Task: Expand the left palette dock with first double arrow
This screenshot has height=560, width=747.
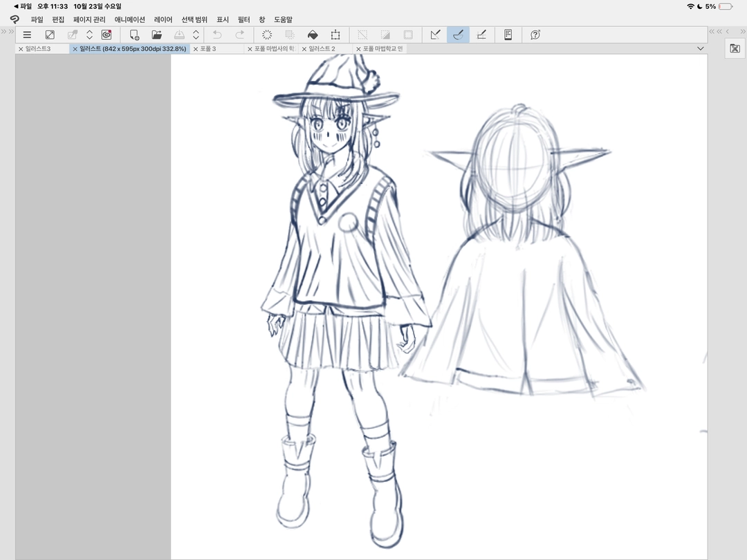Action: pos(3,31)
